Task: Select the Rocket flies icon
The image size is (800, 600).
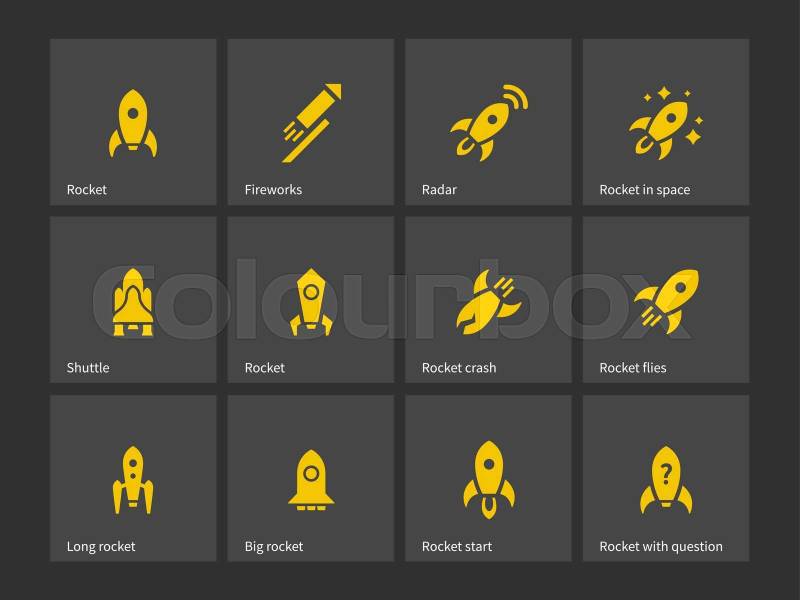Action: click(x=666, y=302)
